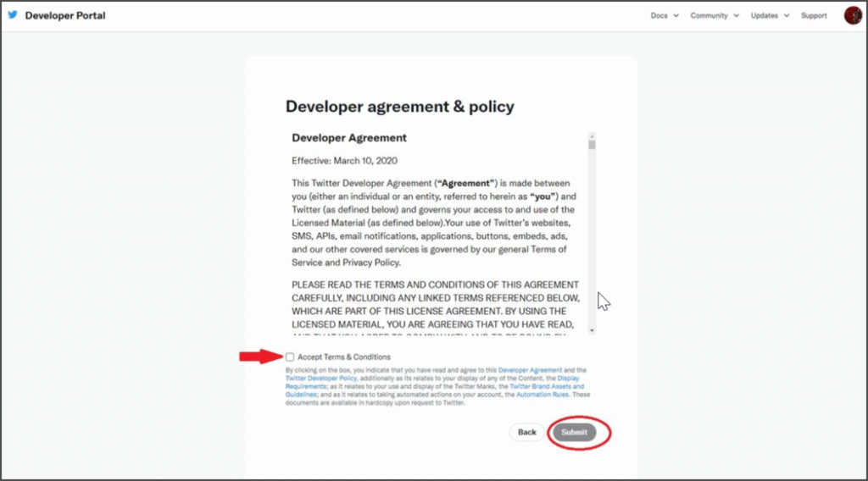Viewport: 868px width, 481px height.
Task: Click the agreement scroll down arrow
Action: point(592,330)
